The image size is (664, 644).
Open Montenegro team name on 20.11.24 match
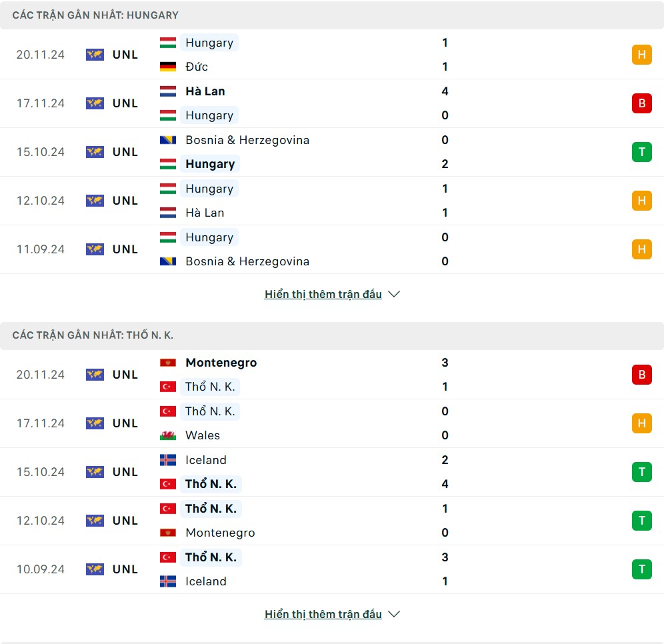221,363
